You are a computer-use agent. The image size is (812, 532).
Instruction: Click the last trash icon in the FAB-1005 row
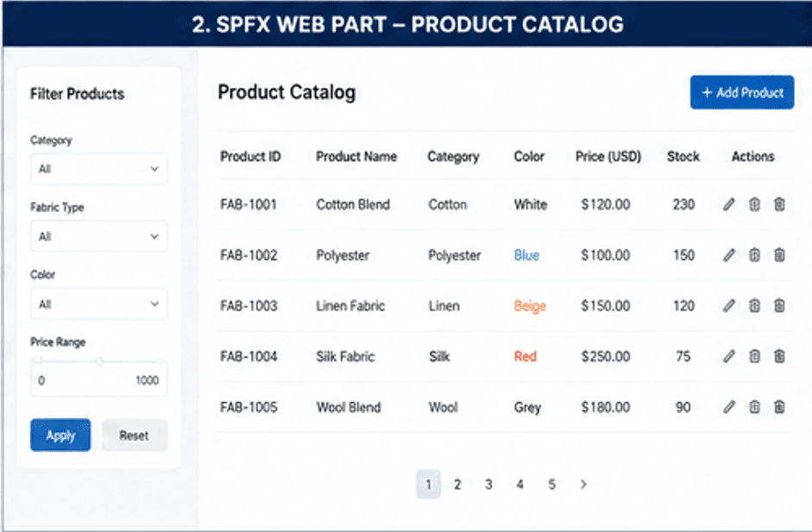[x=779, y=407]
